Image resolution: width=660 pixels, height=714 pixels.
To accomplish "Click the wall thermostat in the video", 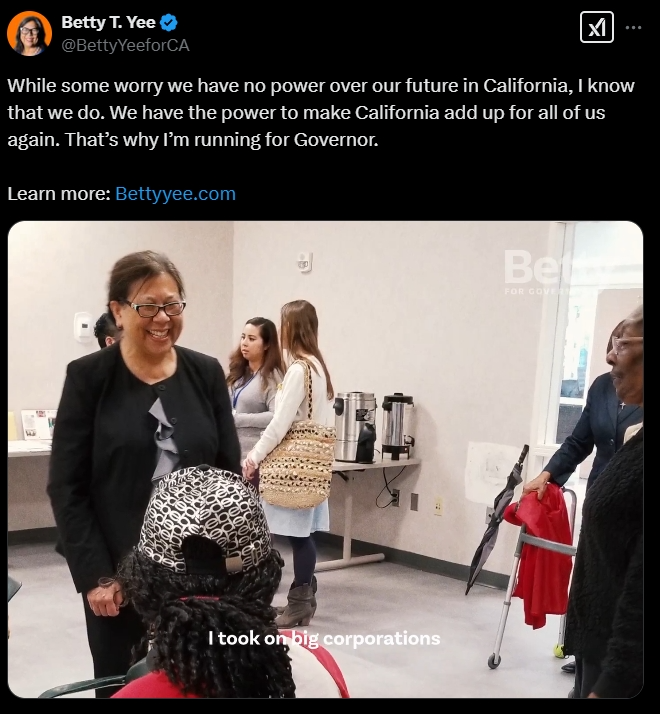I will 83,326.
